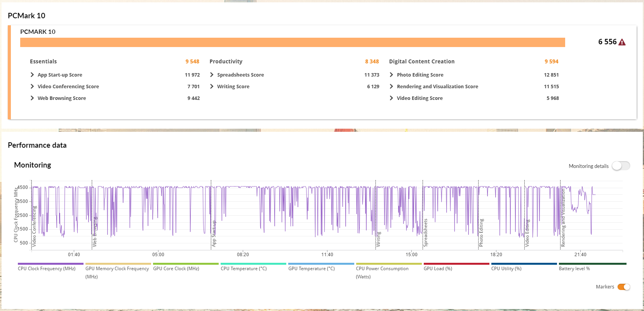The image size is (644, 311).
Task: Toggle the Monitoring details switch
Action: (621, 166)
